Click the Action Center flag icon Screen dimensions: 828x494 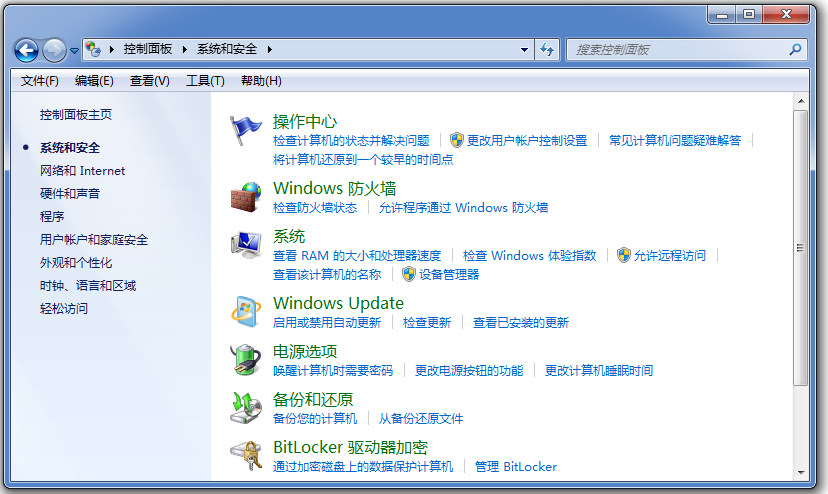pos(246,131)
